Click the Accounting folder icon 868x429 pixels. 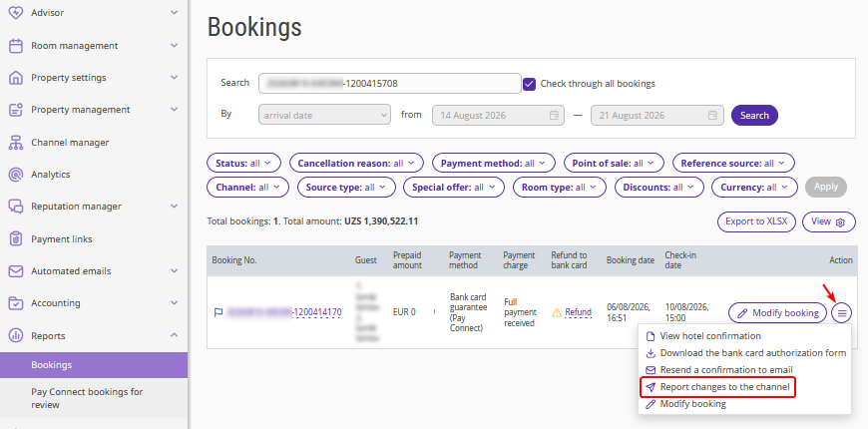[16, 303]
